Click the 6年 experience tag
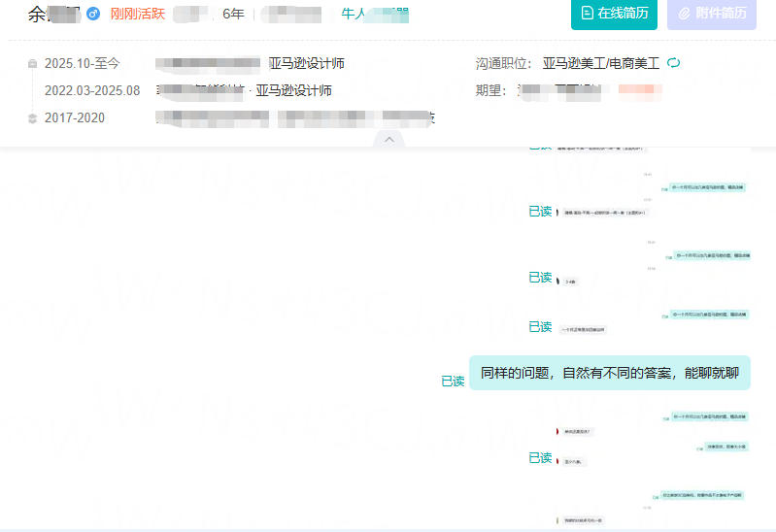 [x=233, y=14]
